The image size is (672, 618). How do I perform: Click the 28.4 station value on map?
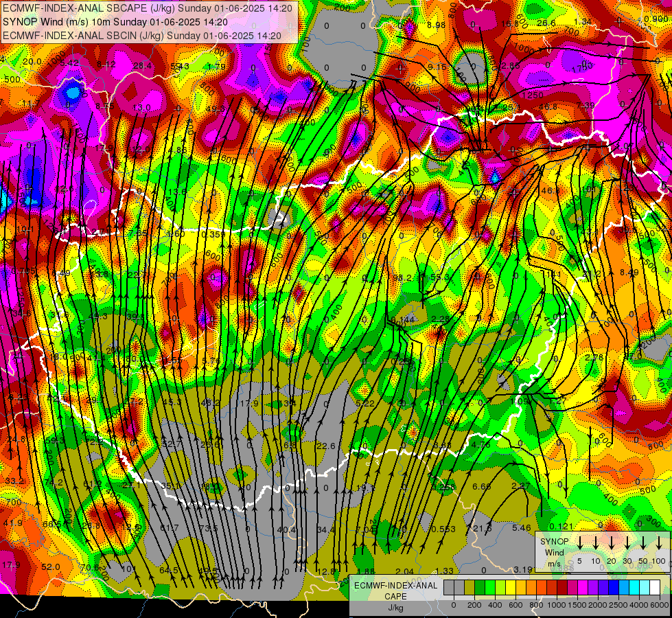click(x=142, y=66)
